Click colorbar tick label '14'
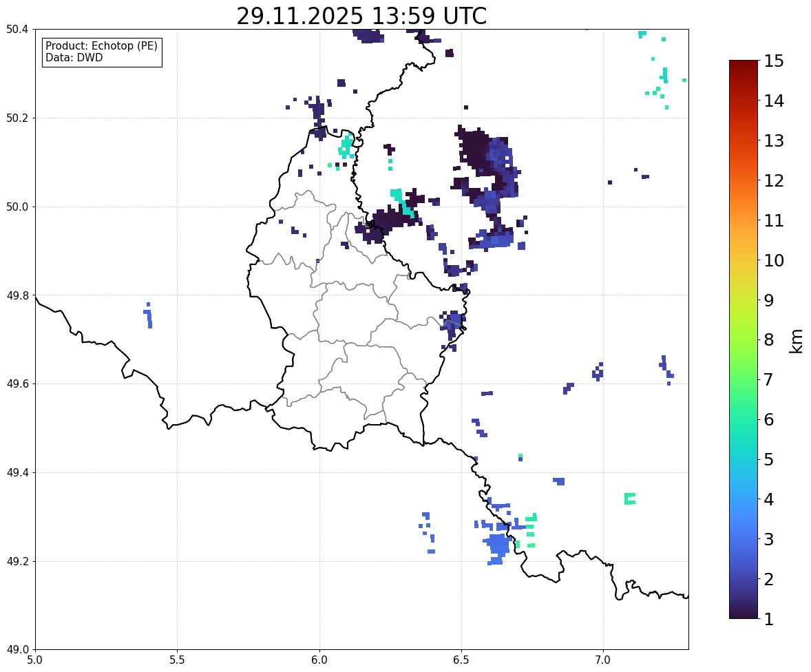 774,101
